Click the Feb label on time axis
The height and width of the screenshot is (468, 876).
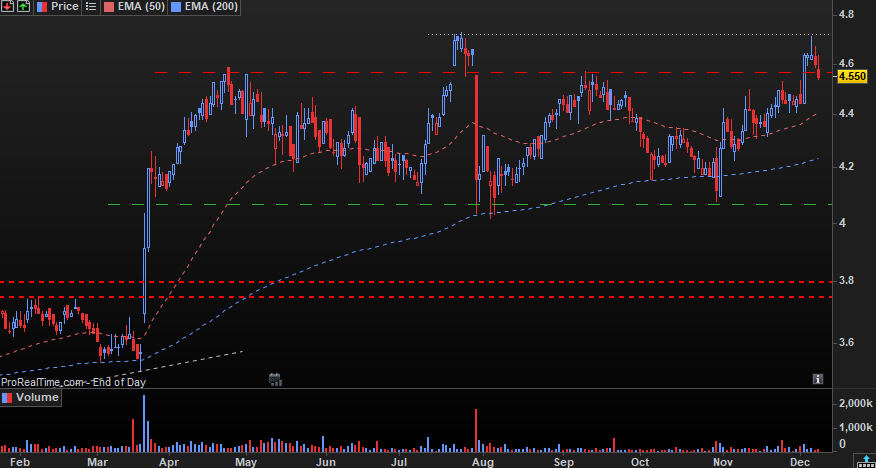(x=20, y=462)
